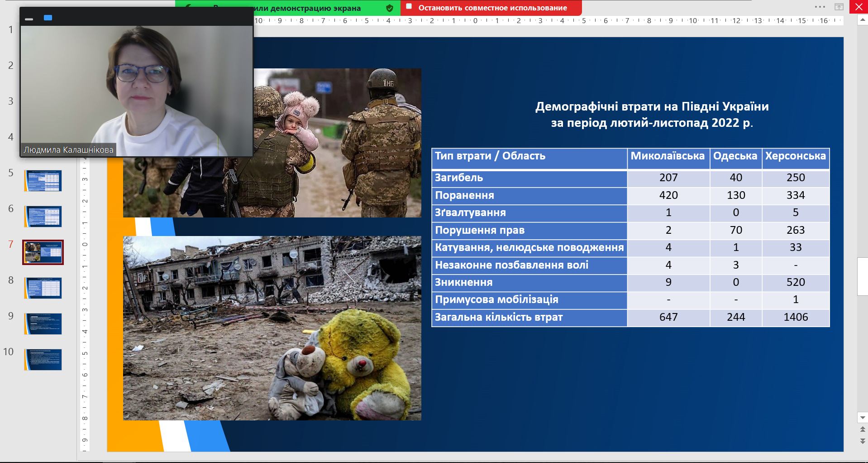Go to next slide with double-down arrow
The image size is (868, 463).
(x=863, y=441)
